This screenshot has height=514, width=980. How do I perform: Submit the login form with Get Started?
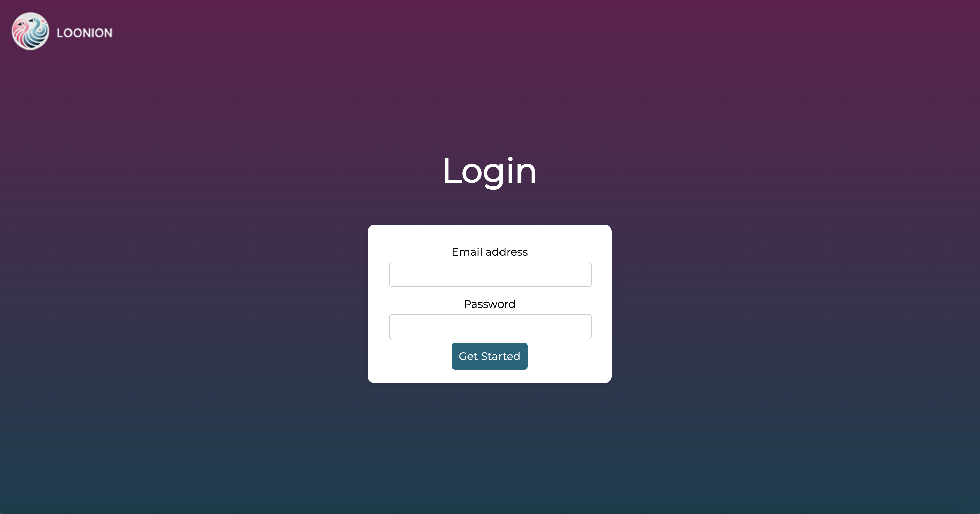click(489, 356)
